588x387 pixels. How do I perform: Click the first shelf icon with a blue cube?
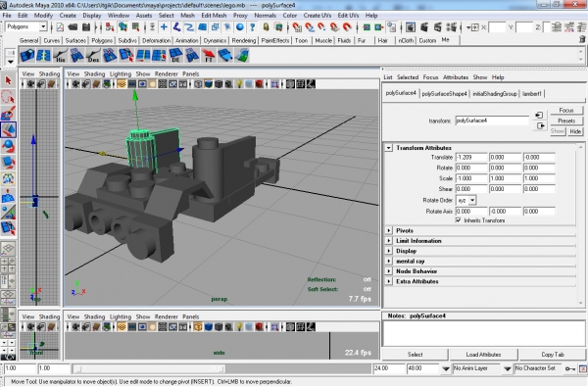(x=27, y=55)
